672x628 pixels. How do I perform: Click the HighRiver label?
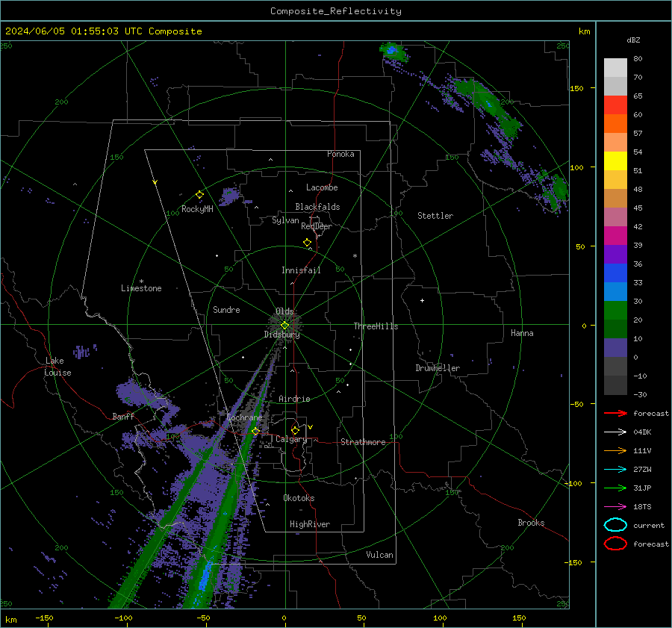pyautogui.click(x=310, y=524)
